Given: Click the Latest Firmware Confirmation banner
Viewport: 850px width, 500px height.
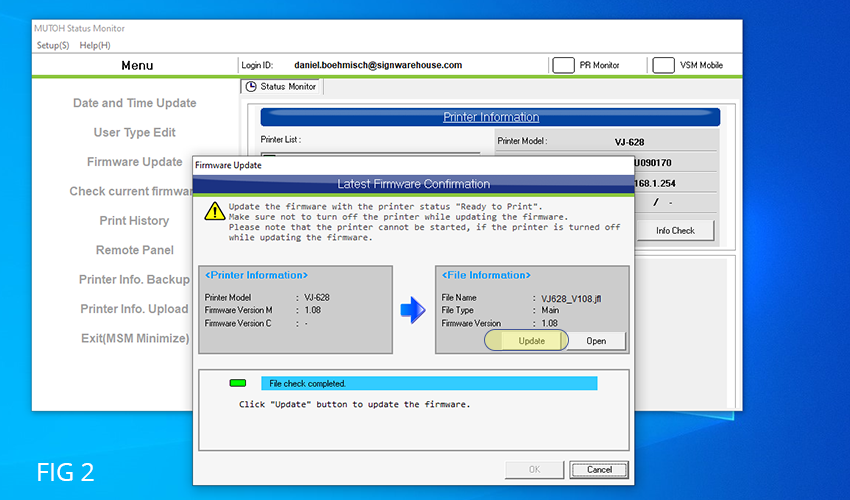Looking at the screenshot, I should click(x=413, y=184).
